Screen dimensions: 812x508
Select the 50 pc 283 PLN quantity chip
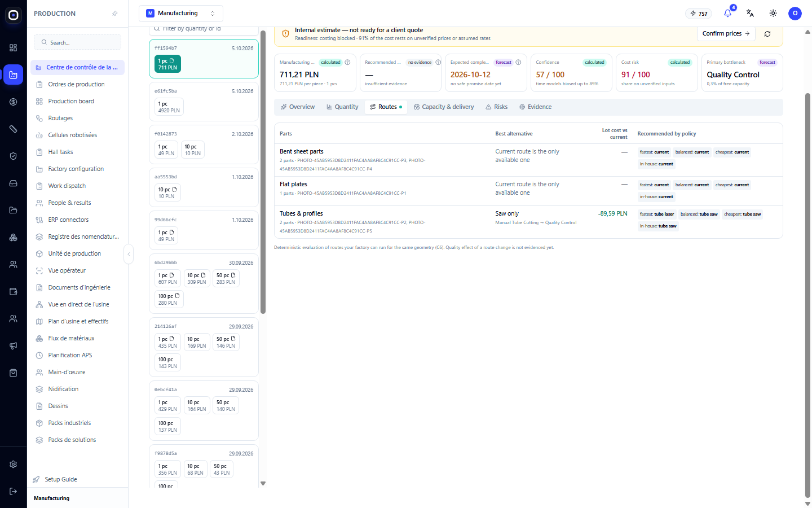(x=226, y=279)
